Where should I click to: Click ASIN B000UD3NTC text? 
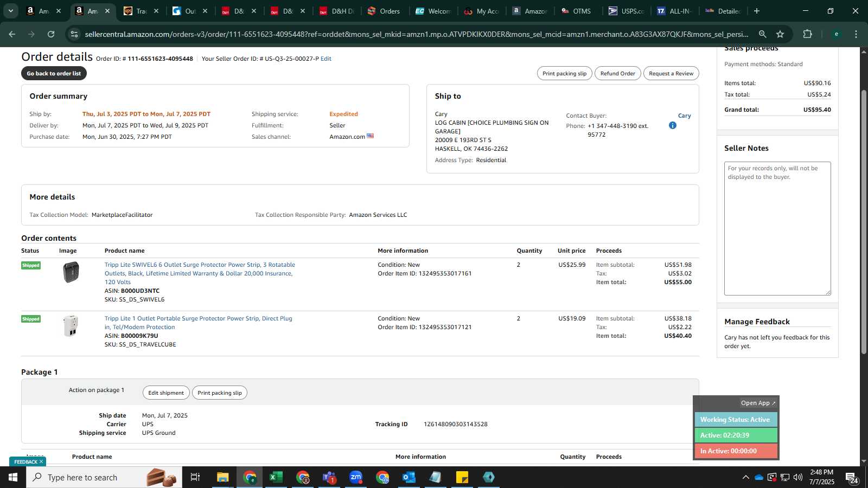pyautogui.click(x=140, y=291)
